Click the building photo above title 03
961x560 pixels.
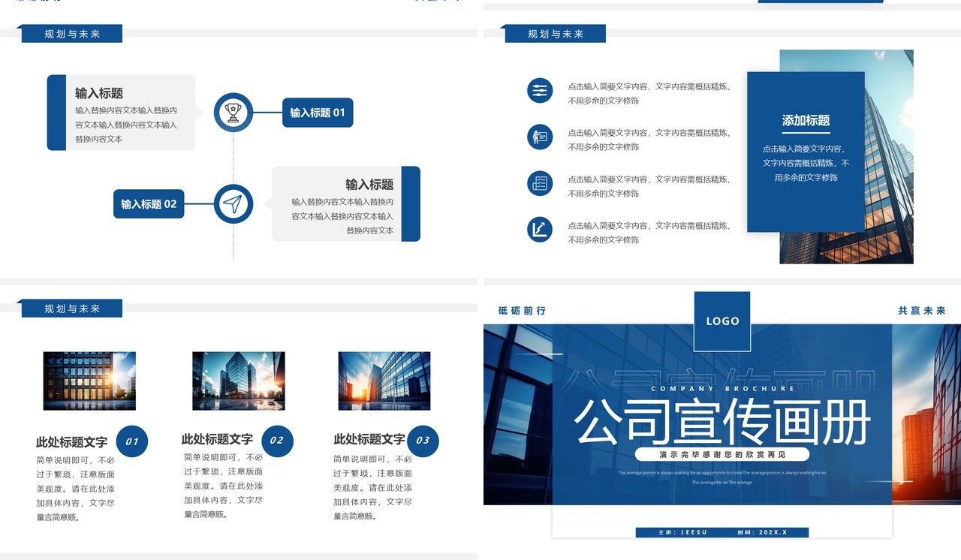(x=384, y=381)
